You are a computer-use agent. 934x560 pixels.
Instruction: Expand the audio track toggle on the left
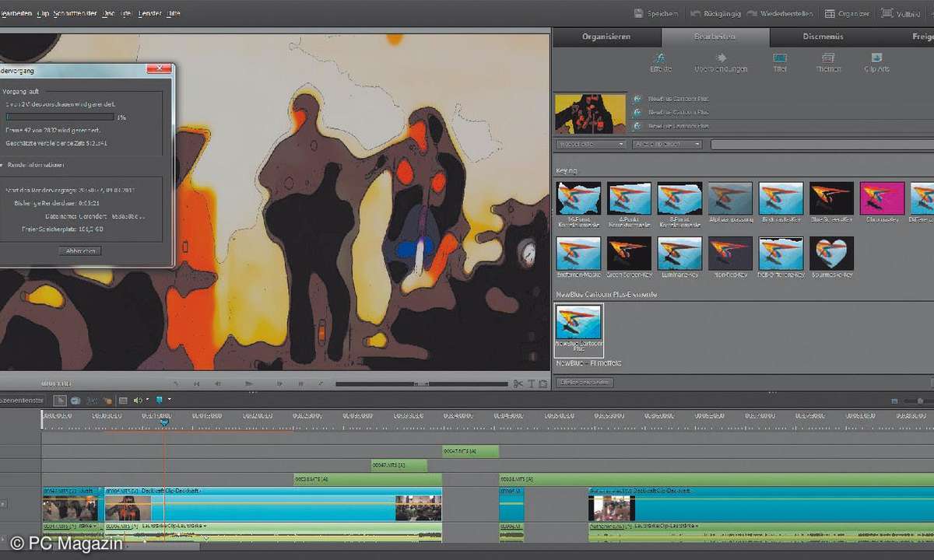(2, 538)
